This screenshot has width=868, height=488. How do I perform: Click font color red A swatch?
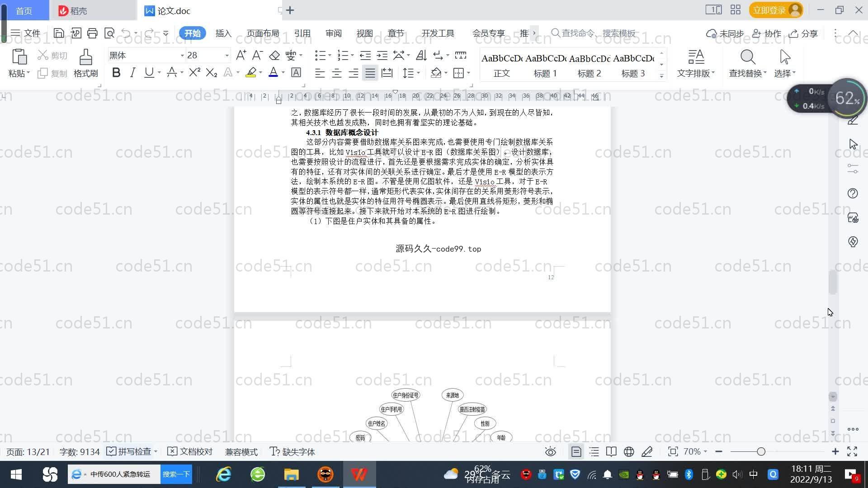click(273, 73)
